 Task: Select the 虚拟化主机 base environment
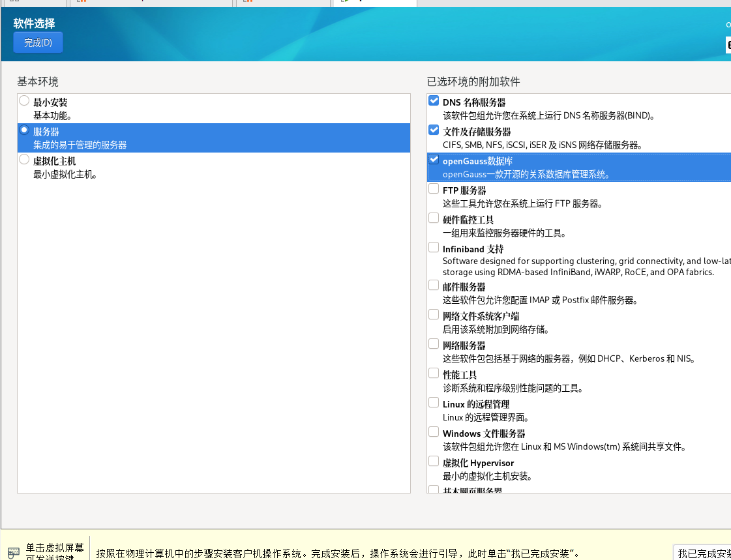[x=24, y=158]
